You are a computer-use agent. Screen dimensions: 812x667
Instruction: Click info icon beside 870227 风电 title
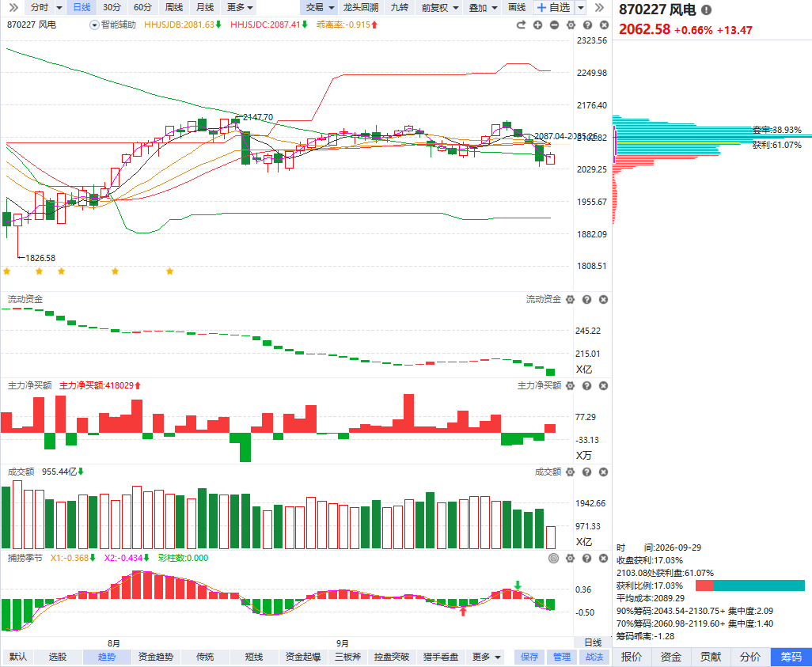(706, 9)
